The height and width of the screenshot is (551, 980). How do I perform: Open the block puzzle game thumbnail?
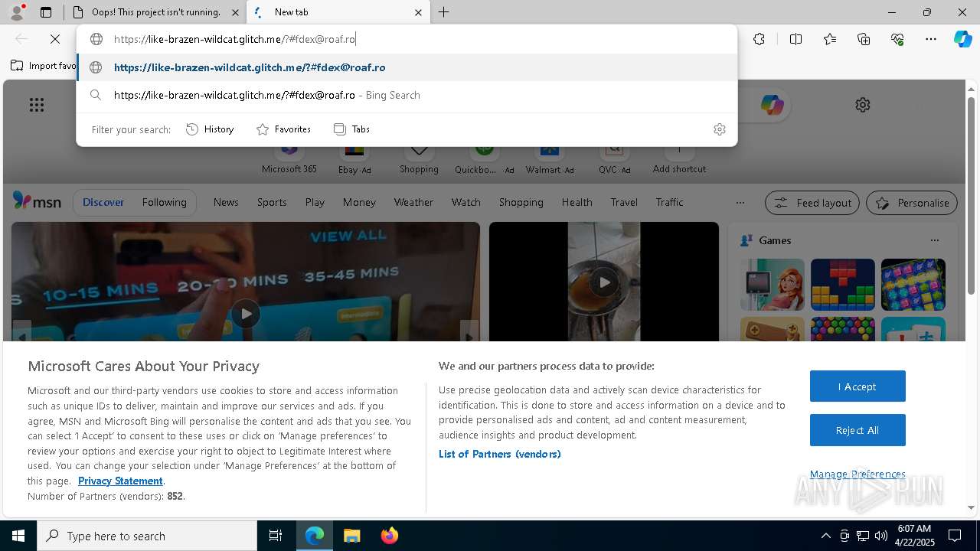842,285
